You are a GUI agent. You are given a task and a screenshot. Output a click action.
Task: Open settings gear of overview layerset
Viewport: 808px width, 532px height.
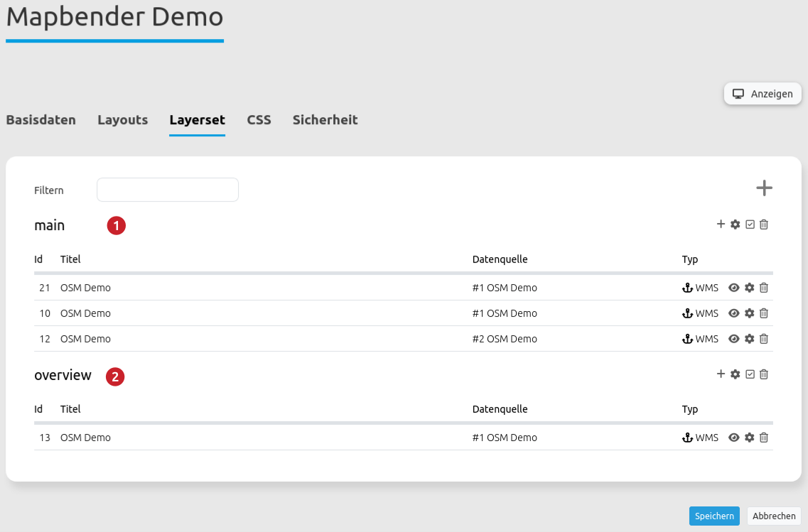click(x=736, y=374)
